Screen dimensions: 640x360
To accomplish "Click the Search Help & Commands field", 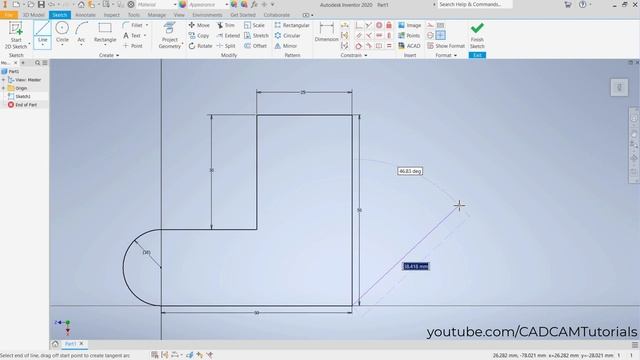I will click(x=475, y=4).
